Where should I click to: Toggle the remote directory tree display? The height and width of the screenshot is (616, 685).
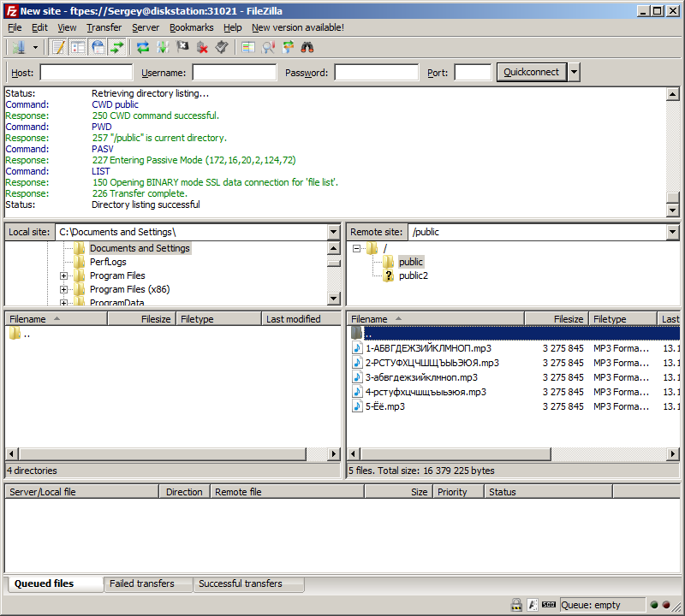tap(98, 47)
